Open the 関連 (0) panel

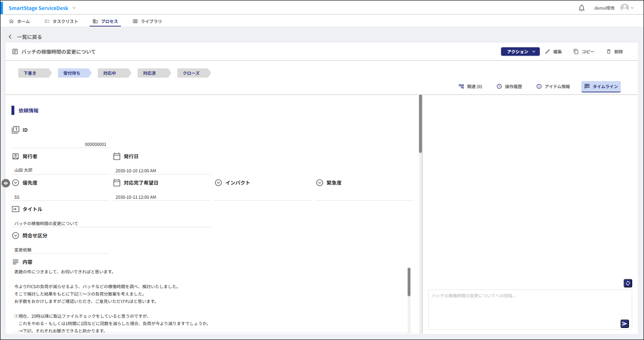click(x=470, y=86)
